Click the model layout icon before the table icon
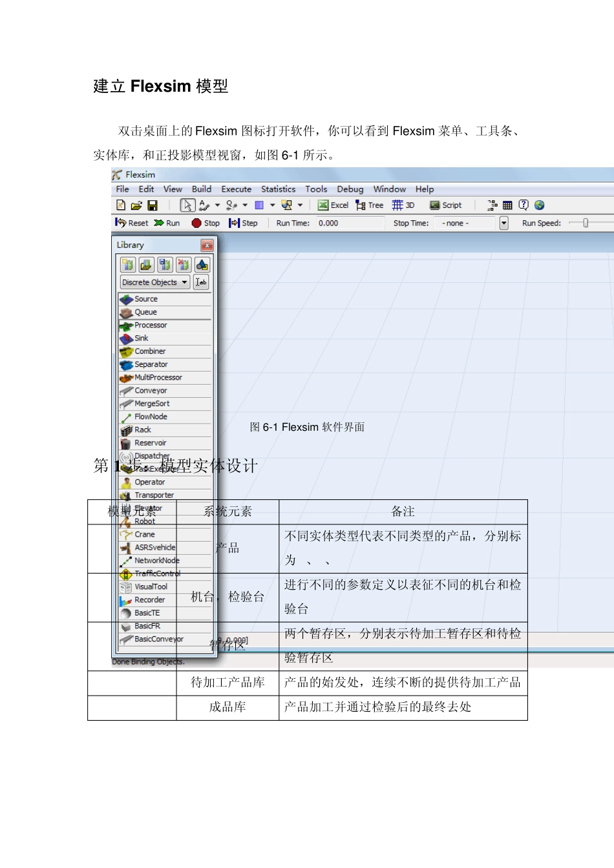 (x=492, y=205)
